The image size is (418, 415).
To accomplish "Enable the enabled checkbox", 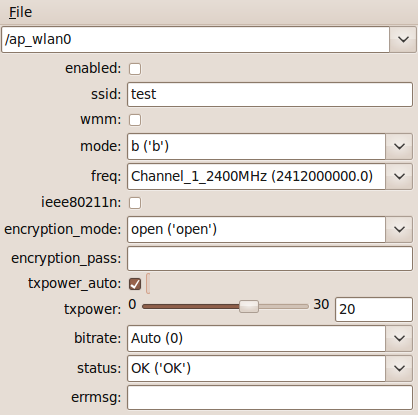I will (x=135, y=69).
